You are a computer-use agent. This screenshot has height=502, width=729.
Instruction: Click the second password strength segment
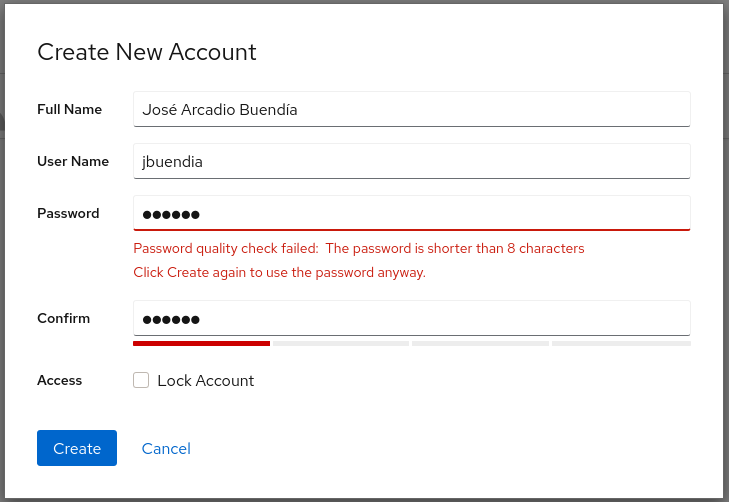[x=341, y=343]
